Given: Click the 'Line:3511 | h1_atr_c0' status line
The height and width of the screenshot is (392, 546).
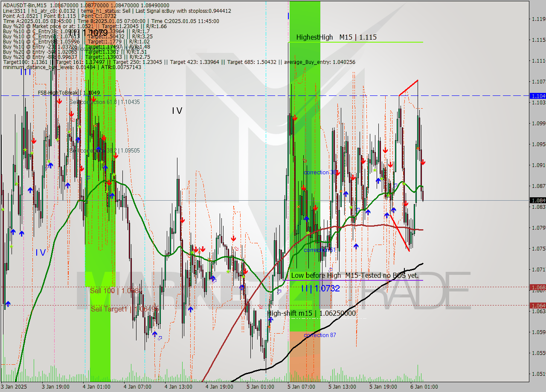Looking at the screenshot, I should pos(117,11).
